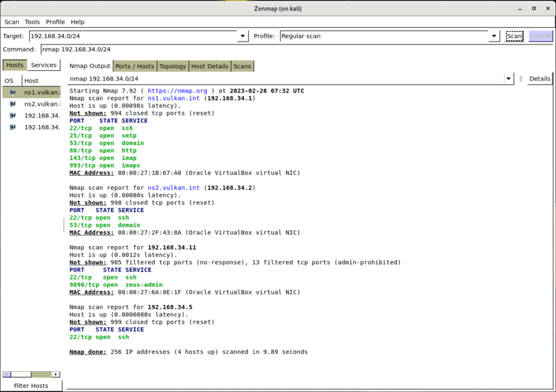Viewport: 556px width, 392px height.
Task: Toggle the Services view button
Action: (44, 65)
